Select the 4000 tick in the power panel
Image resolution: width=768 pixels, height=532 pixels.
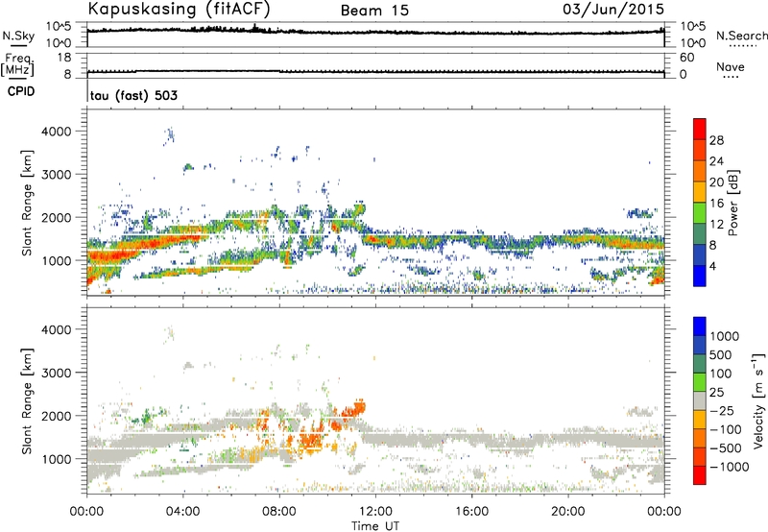(x=57, y=132)
